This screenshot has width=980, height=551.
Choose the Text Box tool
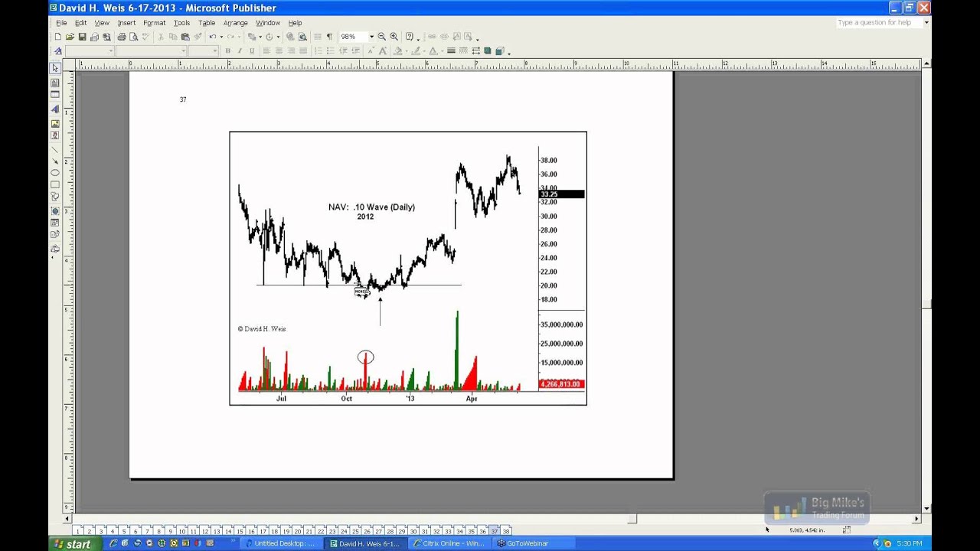click(55, 83)
